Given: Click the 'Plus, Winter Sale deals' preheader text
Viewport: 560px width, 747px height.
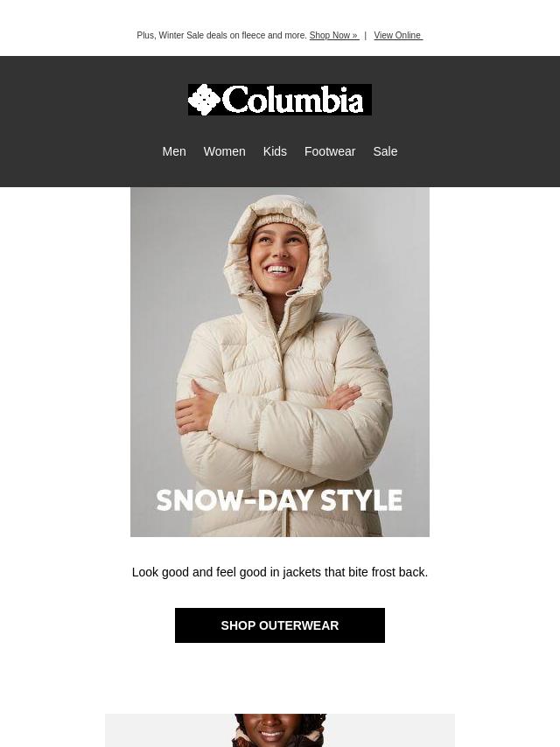Looking at the screenshot, I should click(221, 35).
